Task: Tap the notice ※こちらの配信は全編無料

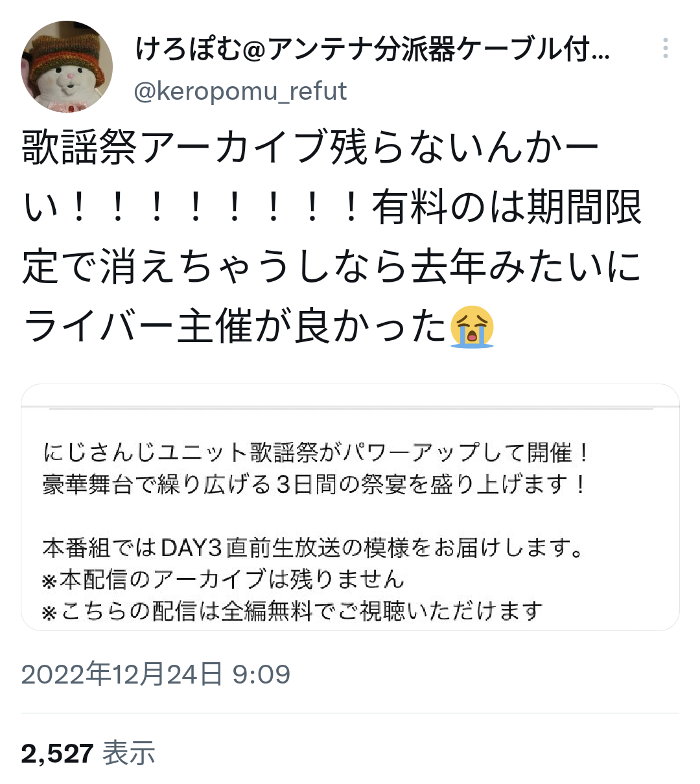Action: pos(292,610)
